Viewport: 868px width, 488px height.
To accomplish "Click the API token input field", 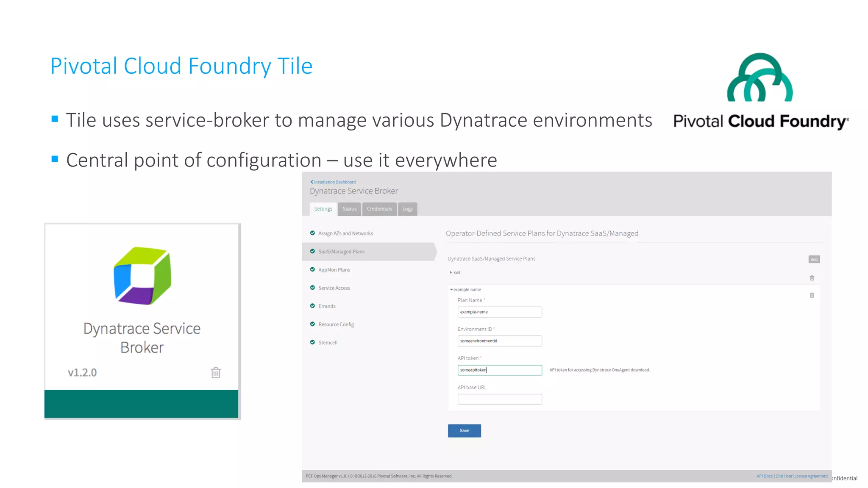I will click(500, 370).
